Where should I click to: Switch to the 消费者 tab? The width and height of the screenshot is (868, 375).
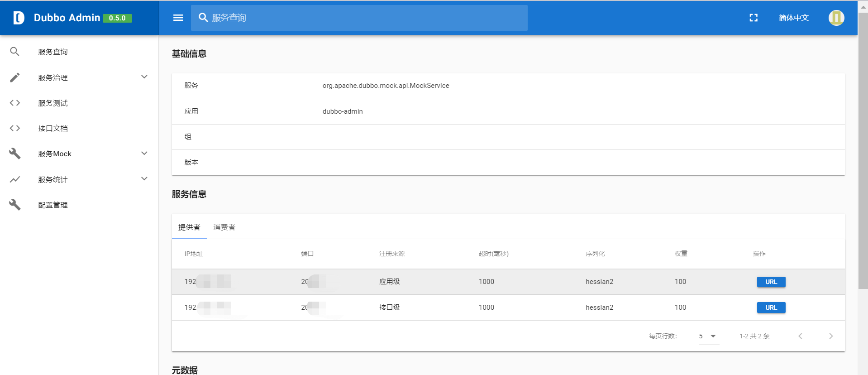tap(224, 227)
